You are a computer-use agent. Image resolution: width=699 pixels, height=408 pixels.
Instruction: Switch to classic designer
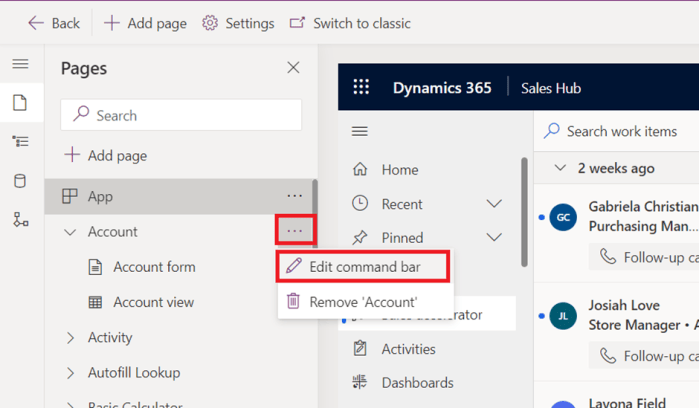tap(350, 23)
